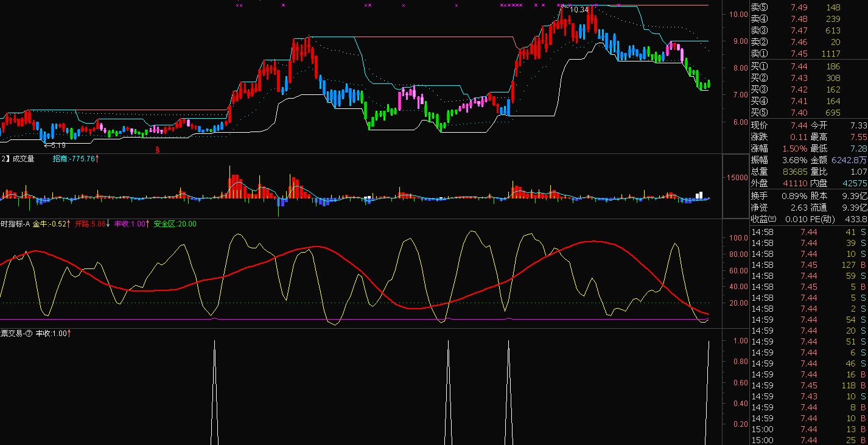Click the 总量 total volume value 83685
This screenshot has height=445, width=868.
794,172
